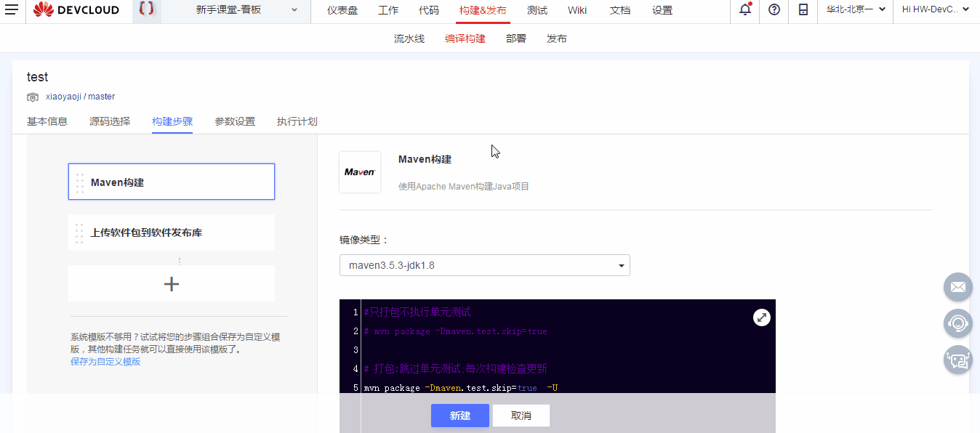Screen dimensions: 980x433
Task: Click the code braces project icon
Action: click(x=145, y=10)
